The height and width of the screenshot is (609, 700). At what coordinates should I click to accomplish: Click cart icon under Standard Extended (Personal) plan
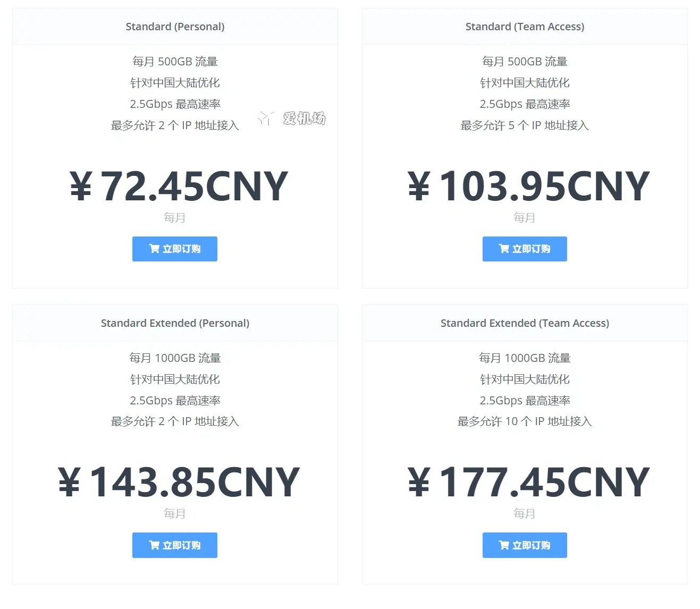tap(154, 545)
